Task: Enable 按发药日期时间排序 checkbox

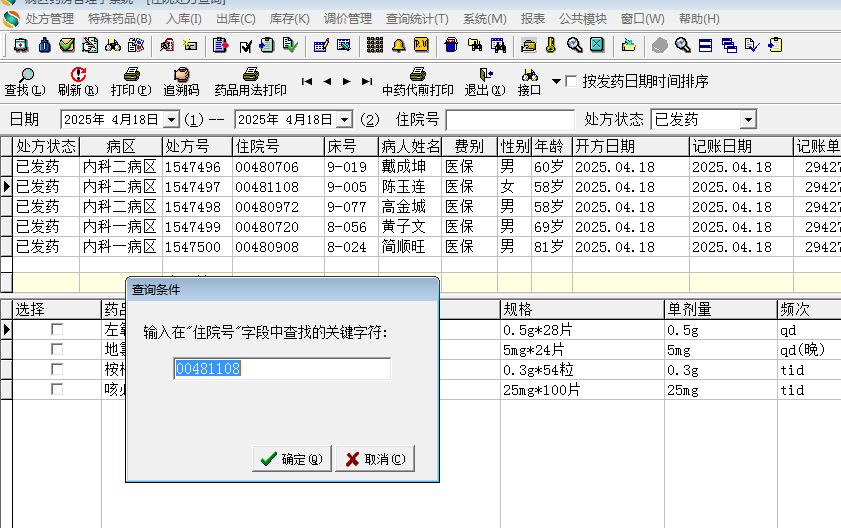Action: [x=571, y=82]
